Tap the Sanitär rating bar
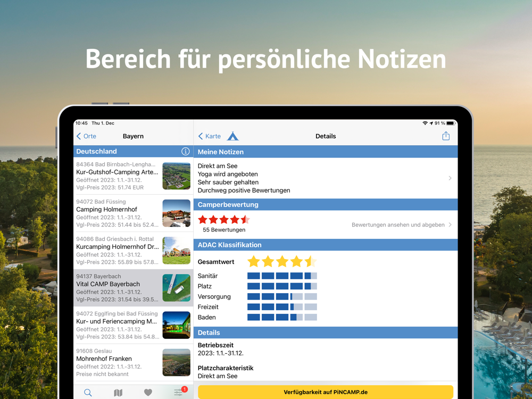Viewport: 532px width, 399px height. click(x=282, y=276)
